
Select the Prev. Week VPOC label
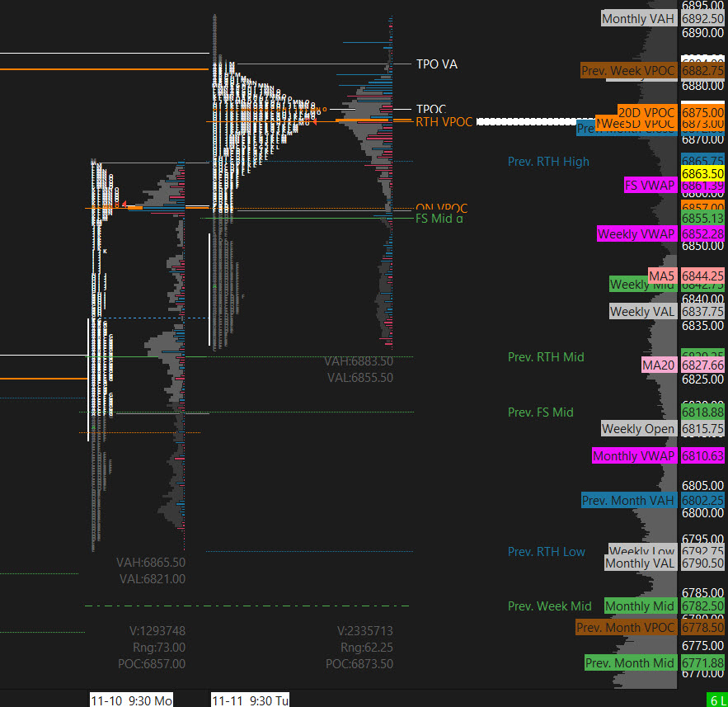(628, 71)
